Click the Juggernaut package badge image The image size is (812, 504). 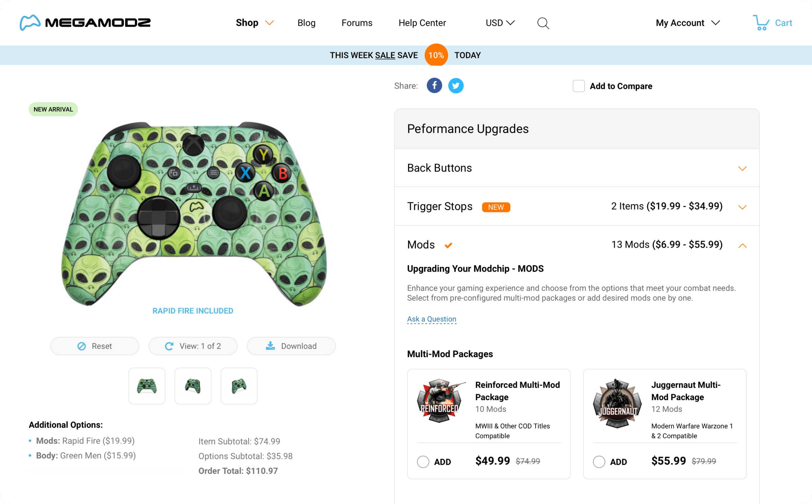tap(617, 403)
